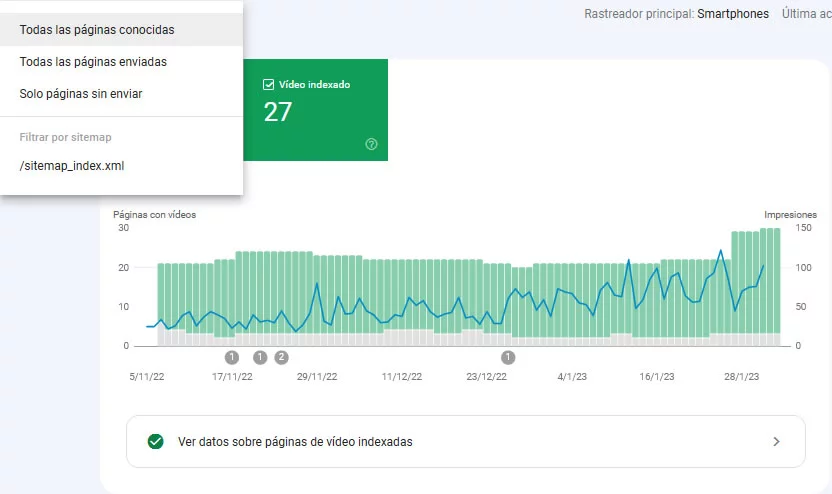This screenshot has width=832, height=494.
Task: Expand details with right chevron arrow
Action: pyautogui.click(x=776, y=441)
